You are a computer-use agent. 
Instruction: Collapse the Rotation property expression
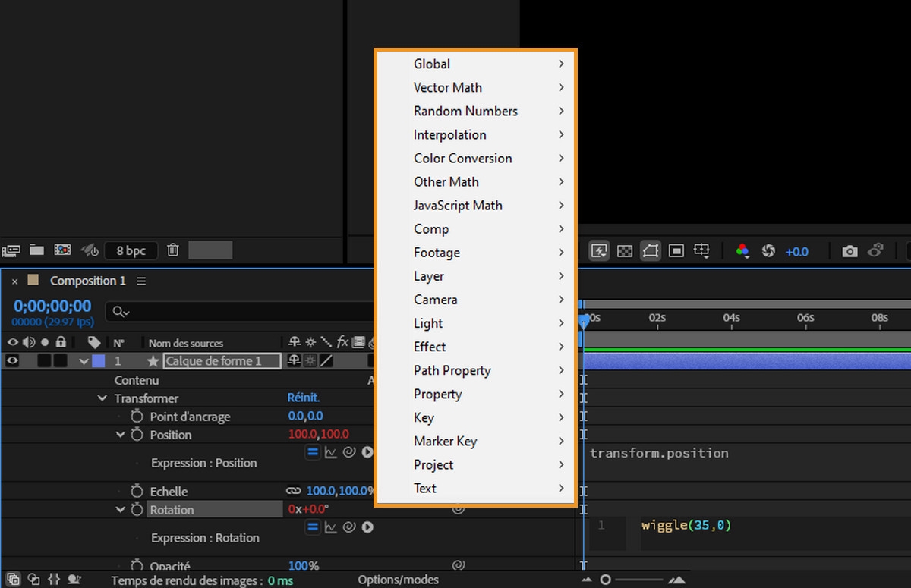(120, 510)
